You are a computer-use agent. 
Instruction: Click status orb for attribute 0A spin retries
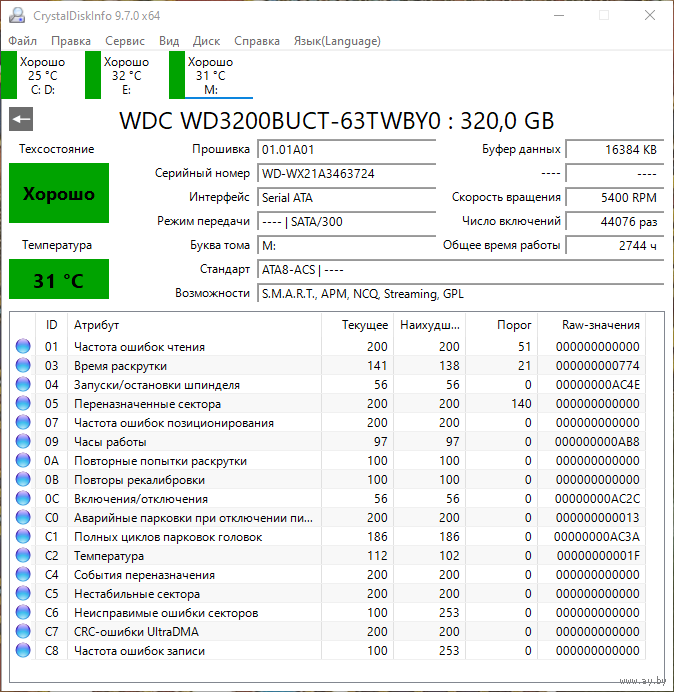(x=23, y=460)
